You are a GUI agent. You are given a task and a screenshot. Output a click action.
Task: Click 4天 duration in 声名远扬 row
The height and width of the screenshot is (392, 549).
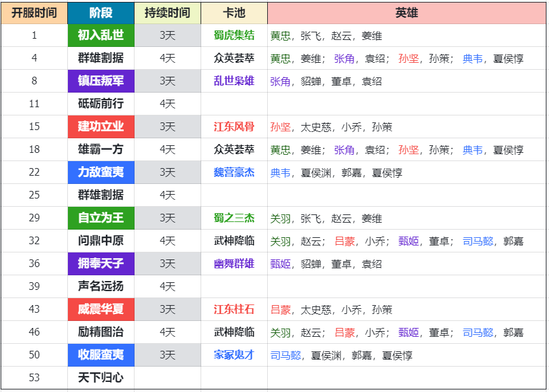tap(168, 286)
